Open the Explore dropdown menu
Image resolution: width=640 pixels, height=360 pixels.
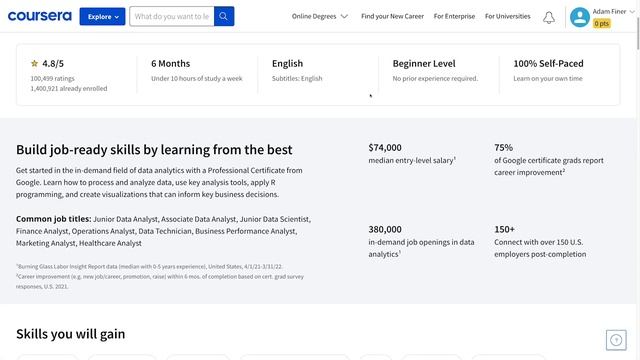pyautogui.click(x=102, y=16)
